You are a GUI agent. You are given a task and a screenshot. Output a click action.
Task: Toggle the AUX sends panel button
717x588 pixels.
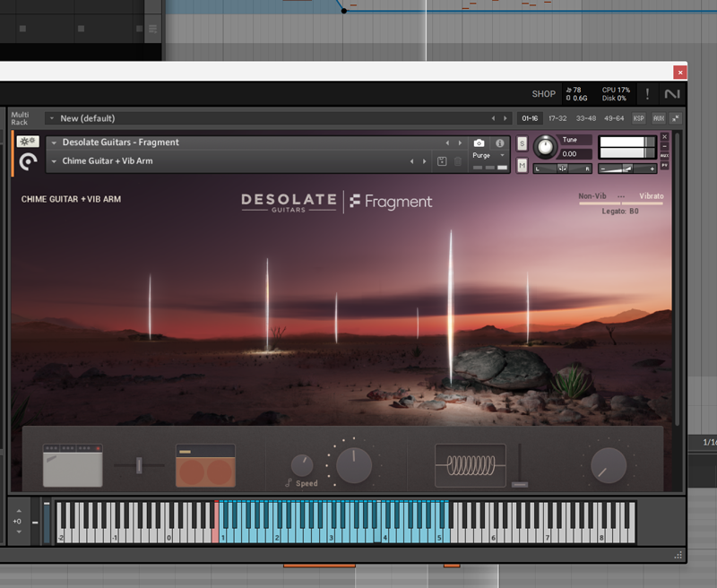tap(659, 118)
